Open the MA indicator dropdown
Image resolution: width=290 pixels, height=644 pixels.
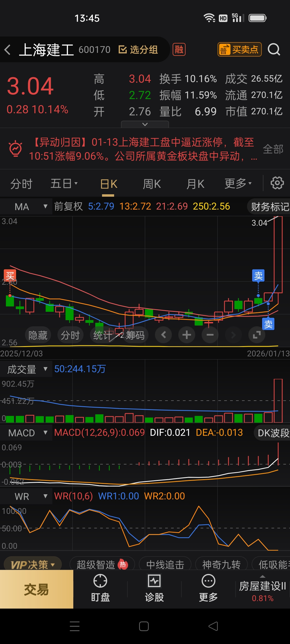point(26,207)
